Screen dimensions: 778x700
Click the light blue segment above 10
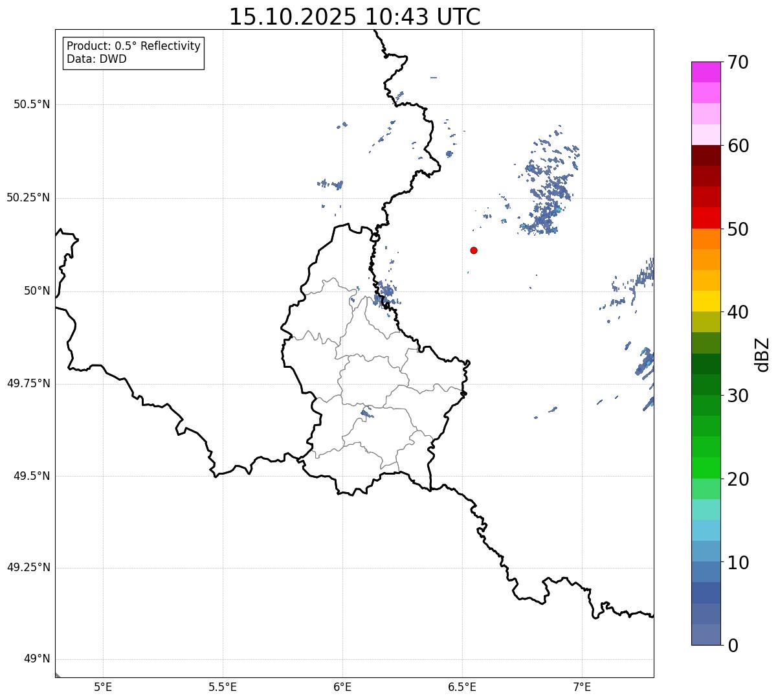(x=706, y=531)
